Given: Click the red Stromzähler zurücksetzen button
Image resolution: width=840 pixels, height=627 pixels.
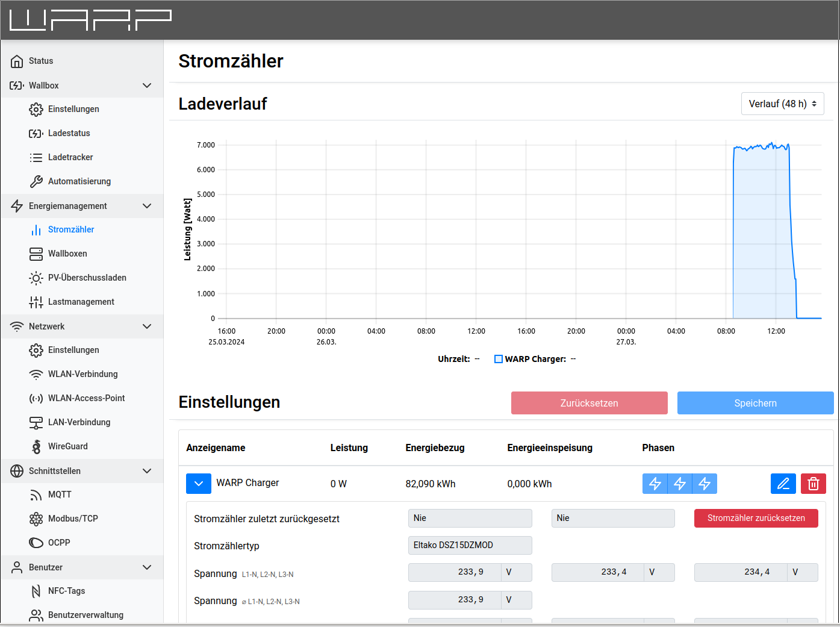Looking at the screenshot, I should point(756,518).
